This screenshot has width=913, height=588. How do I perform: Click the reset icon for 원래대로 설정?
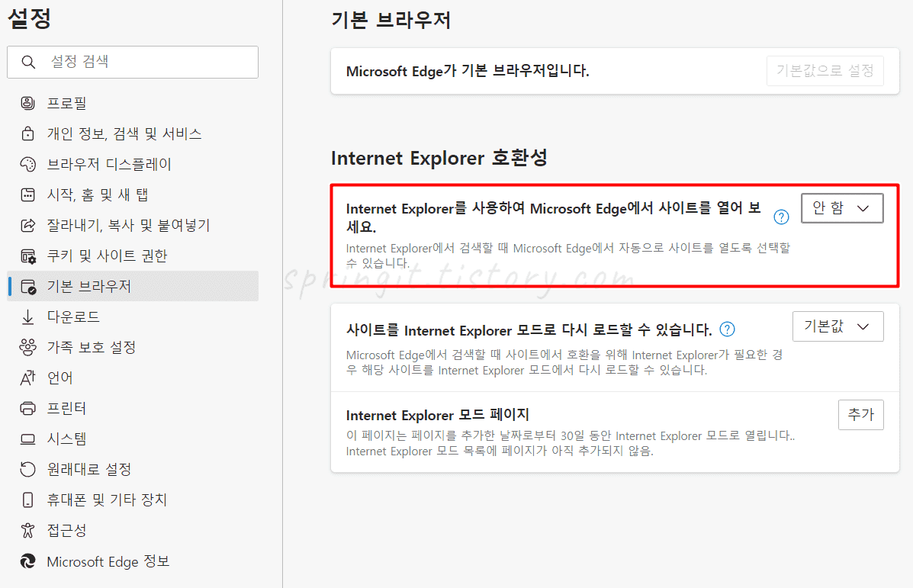click(27, 469)
